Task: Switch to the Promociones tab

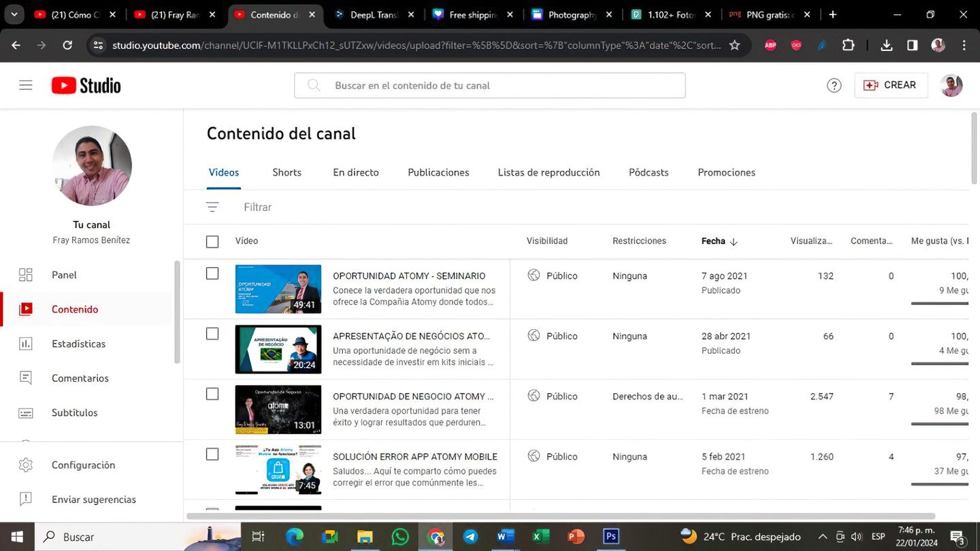Action: coord(726,172)
